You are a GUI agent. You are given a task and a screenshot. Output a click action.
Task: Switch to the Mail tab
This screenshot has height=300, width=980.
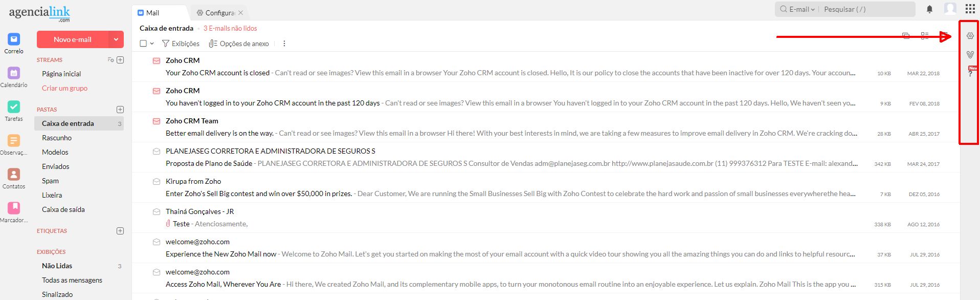(152, 13)
